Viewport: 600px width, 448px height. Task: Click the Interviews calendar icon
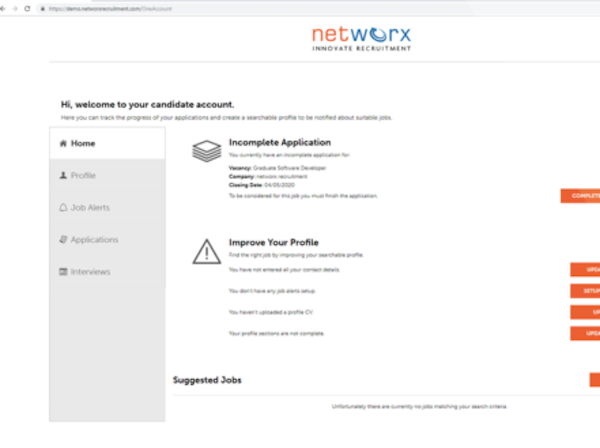coord(64,272)
